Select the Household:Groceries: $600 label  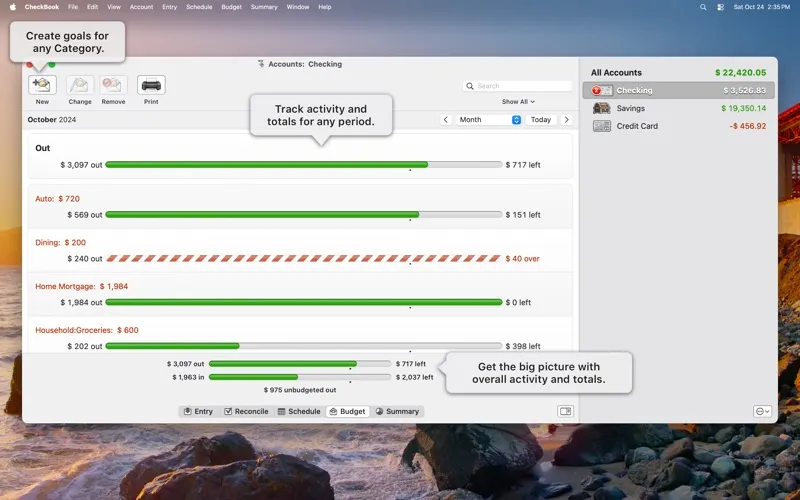pos(87,331)
